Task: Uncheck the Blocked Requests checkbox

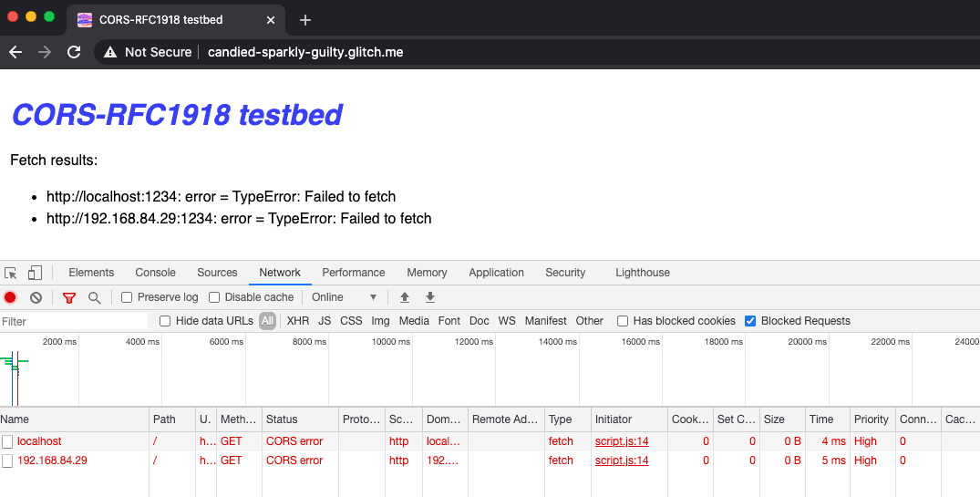Action: (x=750, y=321)
